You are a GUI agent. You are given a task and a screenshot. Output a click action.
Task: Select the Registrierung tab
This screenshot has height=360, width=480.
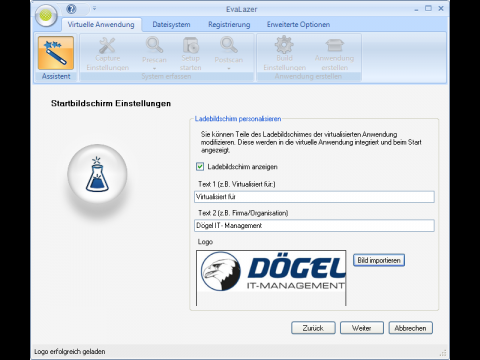229,25
